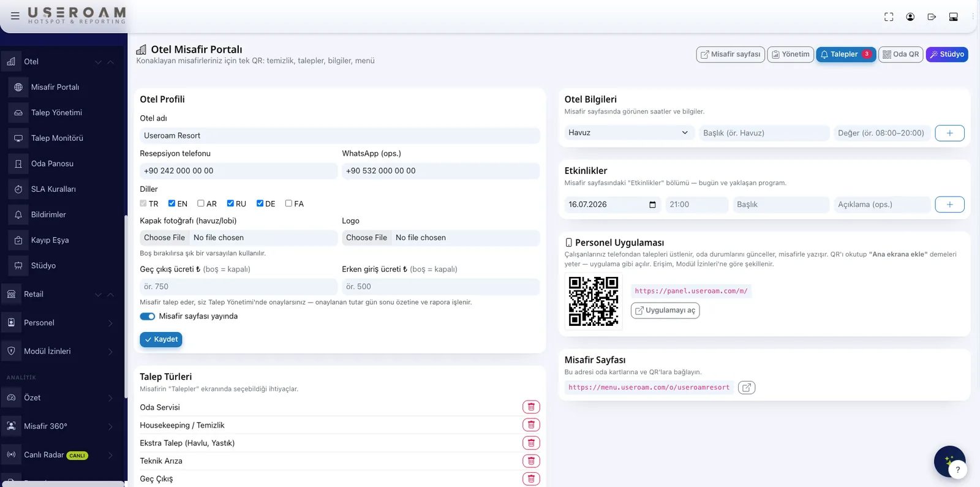Click the SLA Kuralları timer icon
980x487 pixels.
click(18, 189)
